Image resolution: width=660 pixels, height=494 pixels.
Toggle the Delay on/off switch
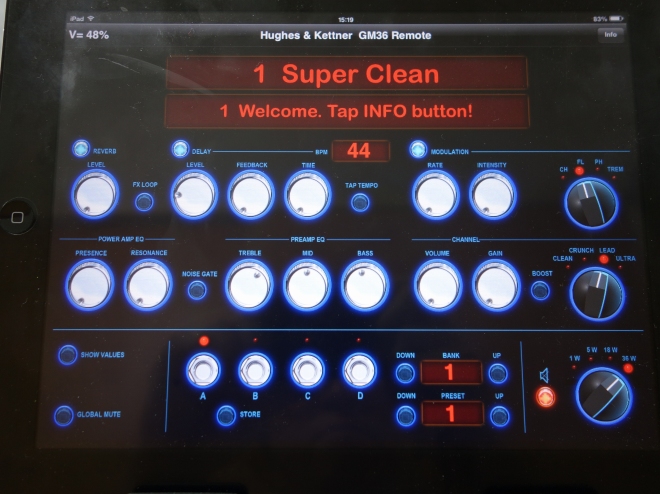(x=180, y=149)
